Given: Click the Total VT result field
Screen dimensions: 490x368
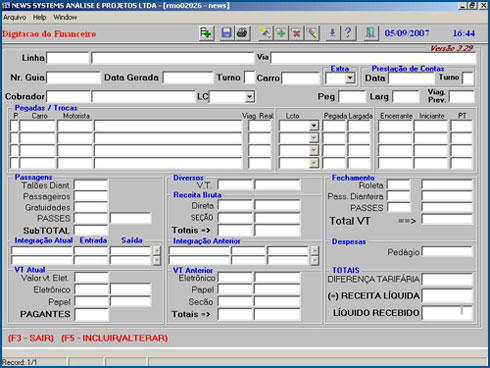Looking at the screenshot, I should (447, 220).
